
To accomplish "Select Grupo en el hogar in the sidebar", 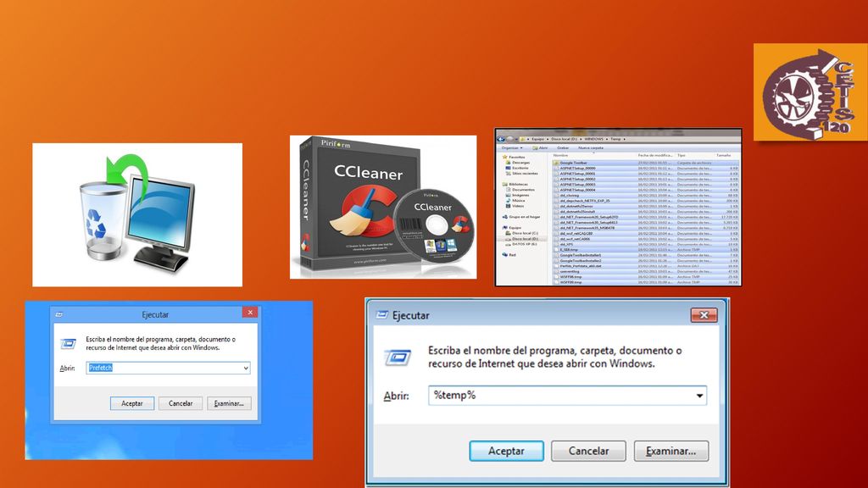I will click(521, 217).
